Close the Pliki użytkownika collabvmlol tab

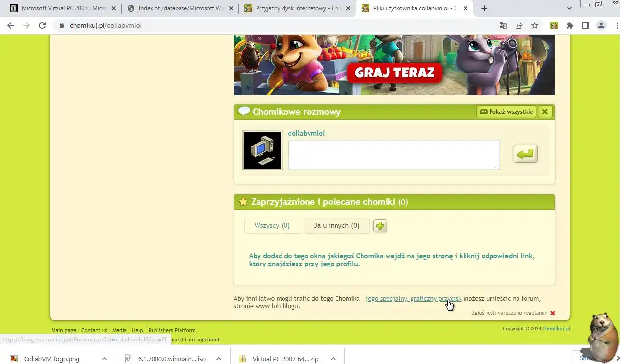coord(465,8)
